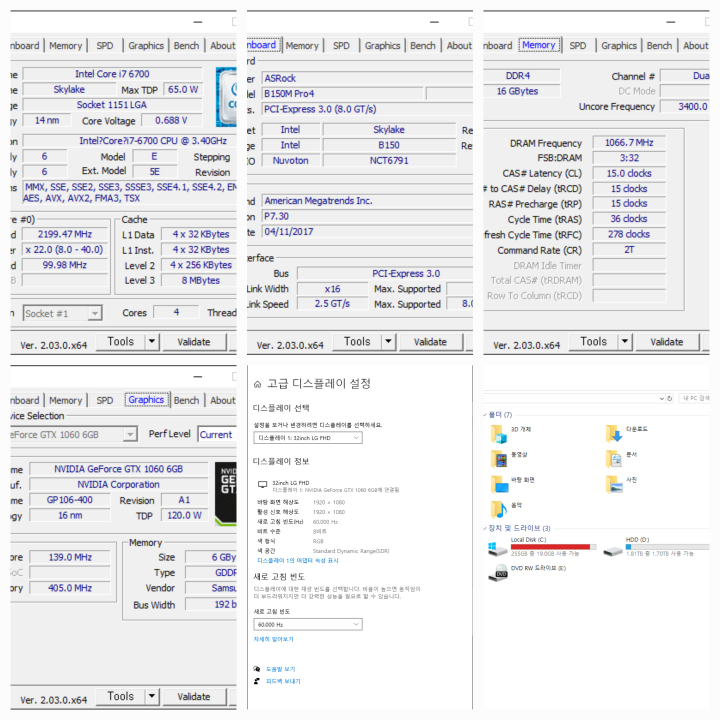
Task: Click Tools button in DDR4 Memory window
Action: click(593, 342)
